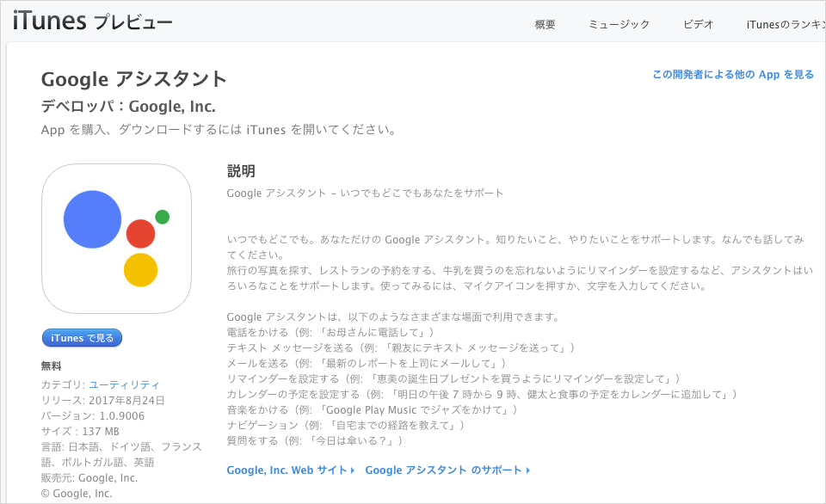Click the サイズ : 137 MB text
826x504 pixels.
pyautogui.click(x=80, y=431)
